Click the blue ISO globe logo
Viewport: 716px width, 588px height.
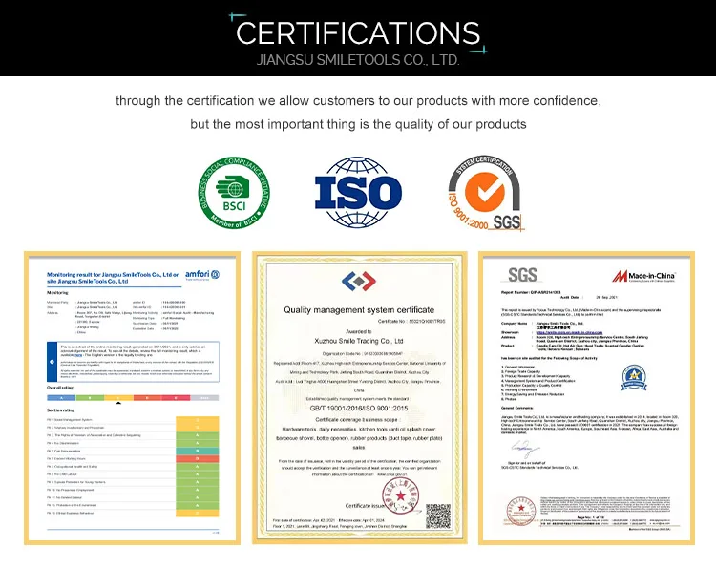coord(358,192)
